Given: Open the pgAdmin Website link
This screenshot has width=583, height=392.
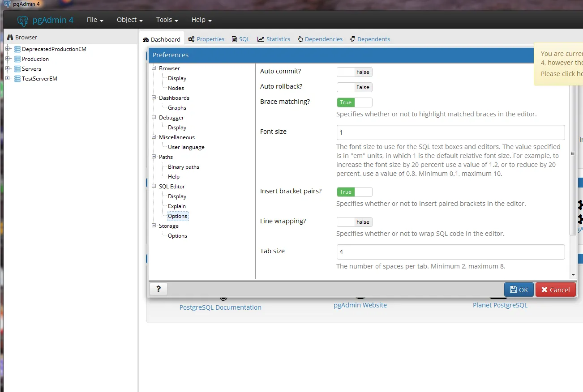Looking at the screenshot, I should [x=360, y=305].
